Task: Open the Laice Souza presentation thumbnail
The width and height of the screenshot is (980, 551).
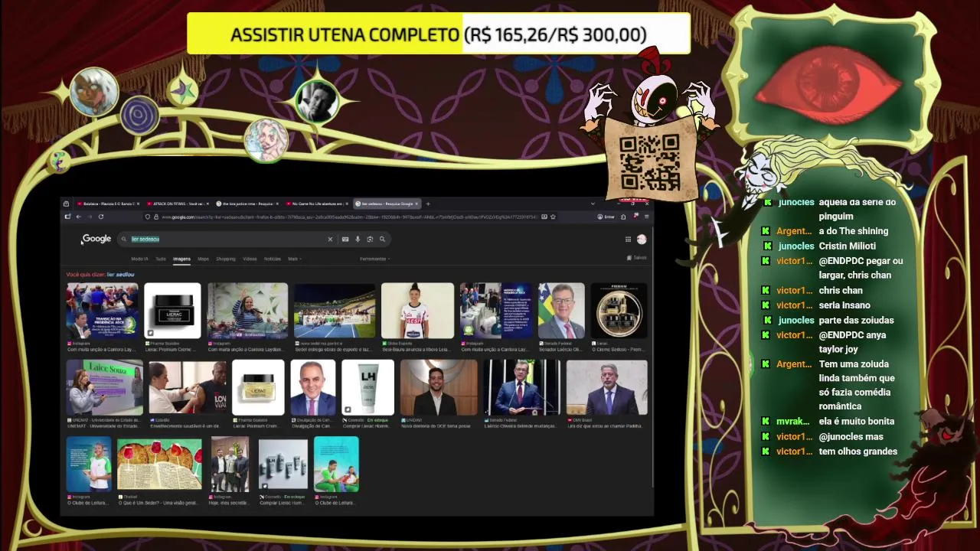Action: (104, 387)
